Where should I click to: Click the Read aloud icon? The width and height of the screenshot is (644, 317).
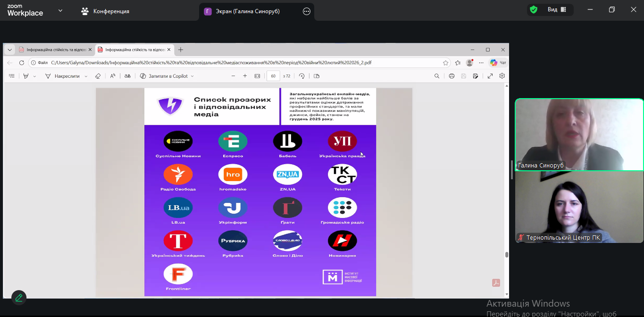[113, 76]
